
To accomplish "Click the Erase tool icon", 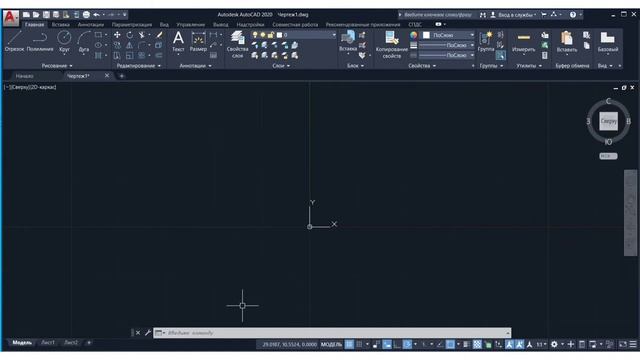I will (x=159, y=35).
